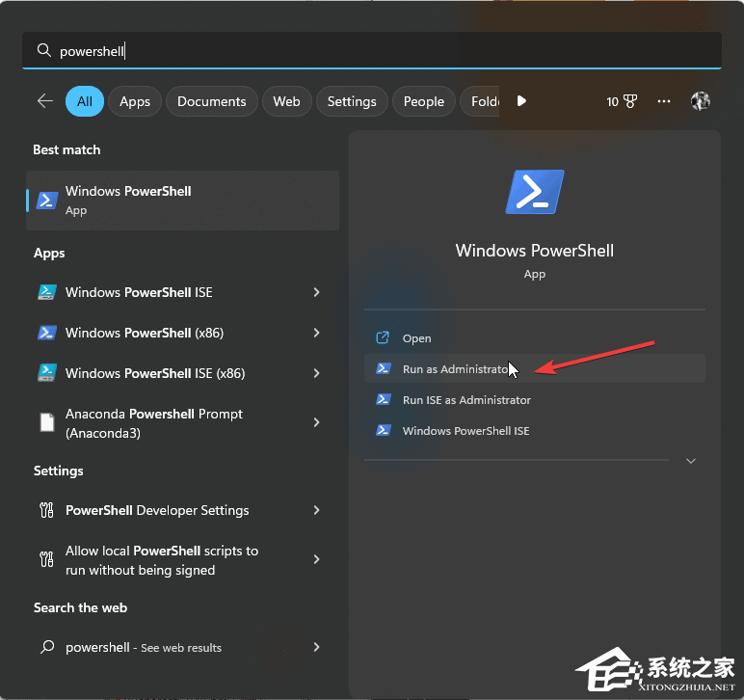Click the back arrow icon
This screenshot has width=744, height=700.
pyautogui.click(x=45, y=100)
